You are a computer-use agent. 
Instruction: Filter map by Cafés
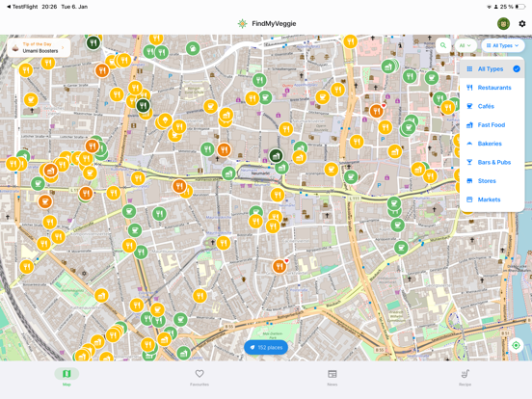[492, 106]
